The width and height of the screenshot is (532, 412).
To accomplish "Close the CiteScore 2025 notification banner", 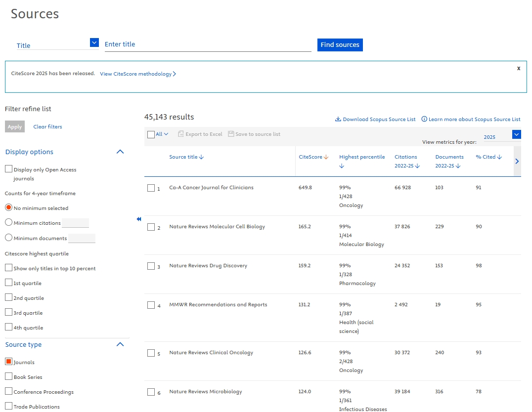I will coord(519,68).
